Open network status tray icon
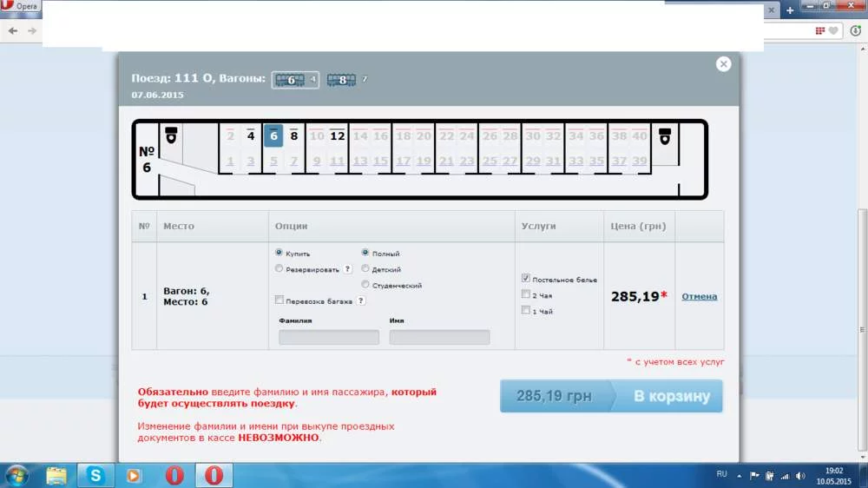 [785, 475]
